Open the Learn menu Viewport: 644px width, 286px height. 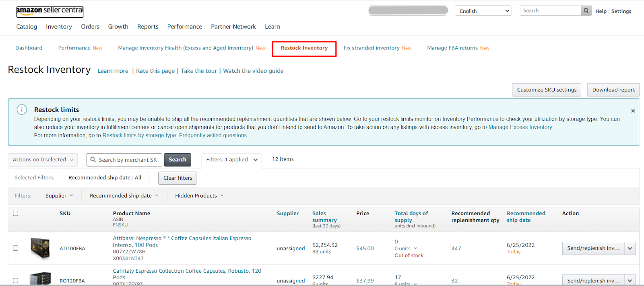(272, 27)
